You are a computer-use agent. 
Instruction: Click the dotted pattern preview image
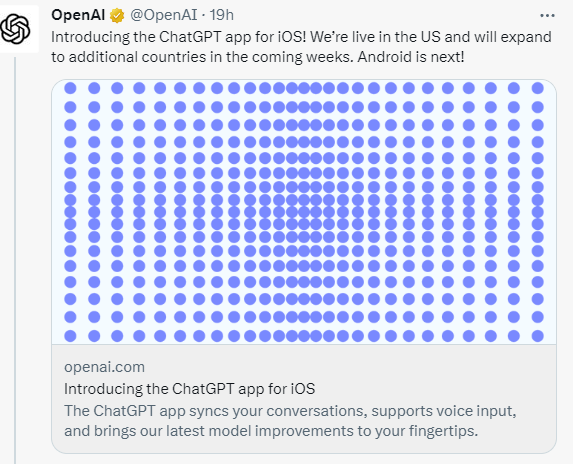(304, 212)
